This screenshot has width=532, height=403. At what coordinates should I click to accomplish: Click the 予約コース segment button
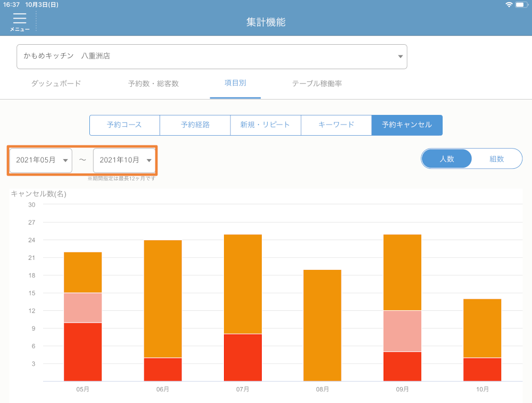pos(124,125)
